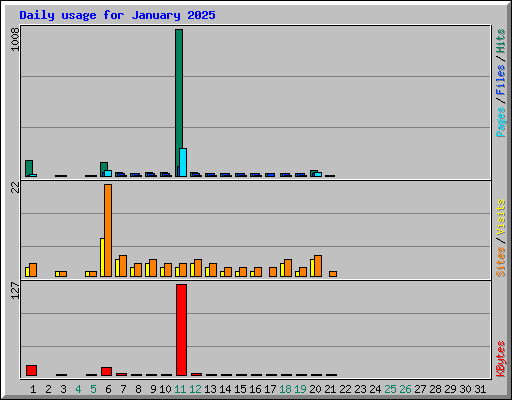Click the green Hits bar on day 1
This screenshot has width=512, height=400.
[29, 168]
